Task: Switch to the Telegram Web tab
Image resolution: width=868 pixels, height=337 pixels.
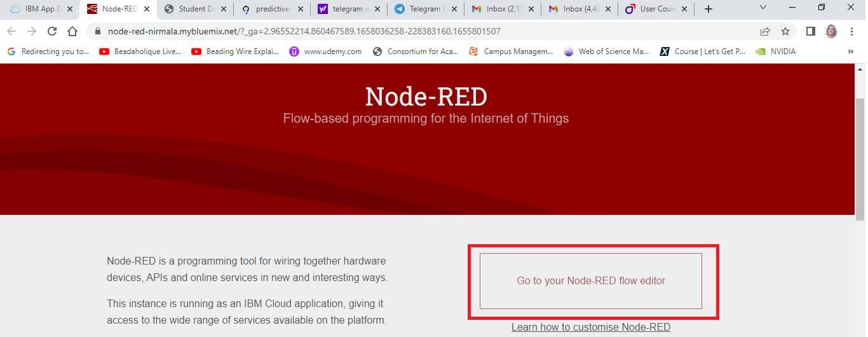Action: pos(426,9)
